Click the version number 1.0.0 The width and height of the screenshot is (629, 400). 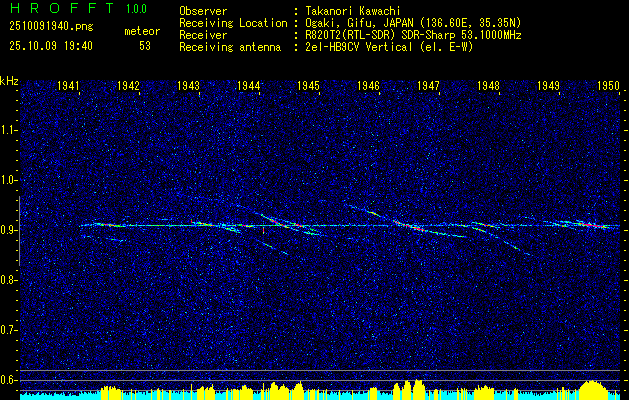pos(136,8)
